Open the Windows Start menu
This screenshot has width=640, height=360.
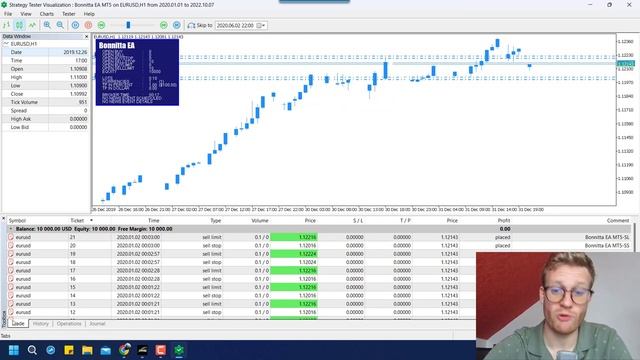(x=13, y=350)
